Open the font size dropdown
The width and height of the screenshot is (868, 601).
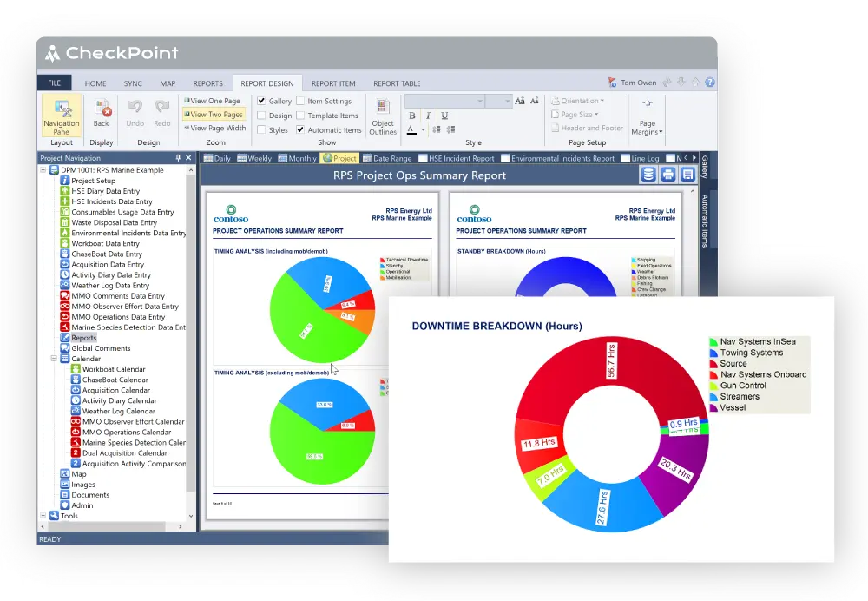[507, 101]
